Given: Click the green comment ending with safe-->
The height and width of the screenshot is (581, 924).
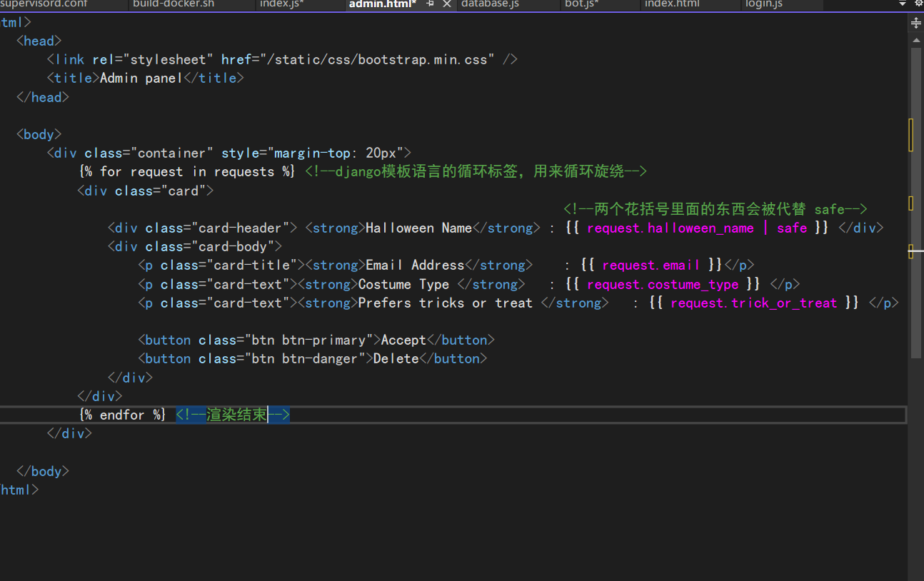Looking at the screenshot, I should pyautogui.click(x=715, y=208).
